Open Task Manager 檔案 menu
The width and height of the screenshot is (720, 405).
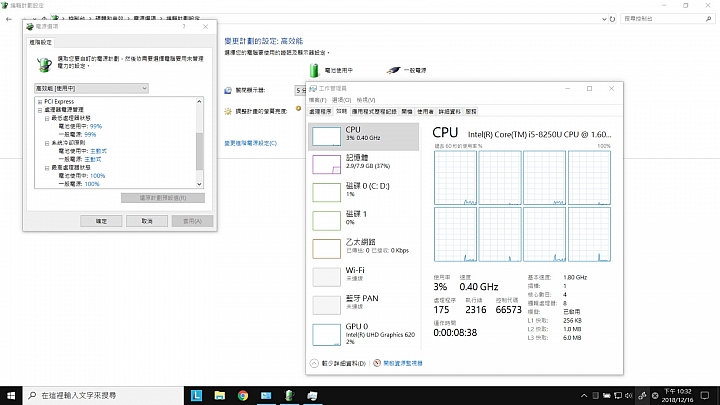click(x=317, y=100)
